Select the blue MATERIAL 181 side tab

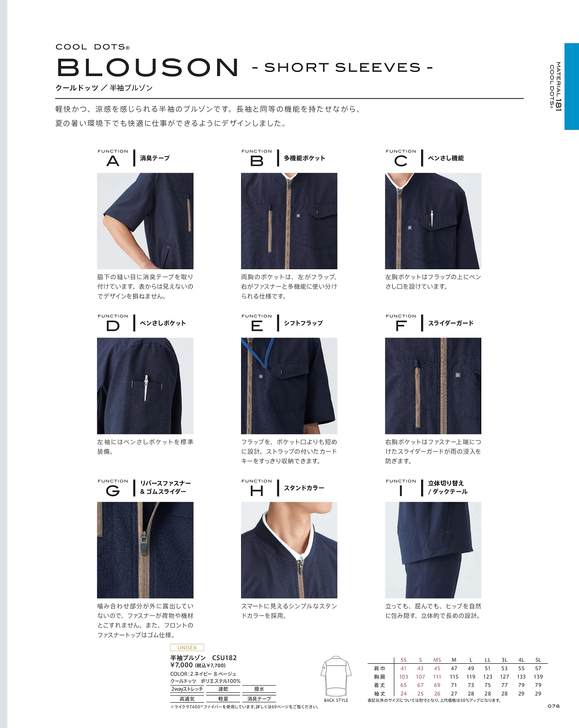click(x=572, y=86)
